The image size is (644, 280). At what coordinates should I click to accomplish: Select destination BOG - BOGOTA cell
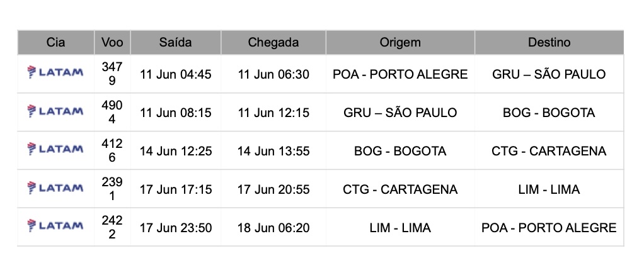(x=549, y=113)
